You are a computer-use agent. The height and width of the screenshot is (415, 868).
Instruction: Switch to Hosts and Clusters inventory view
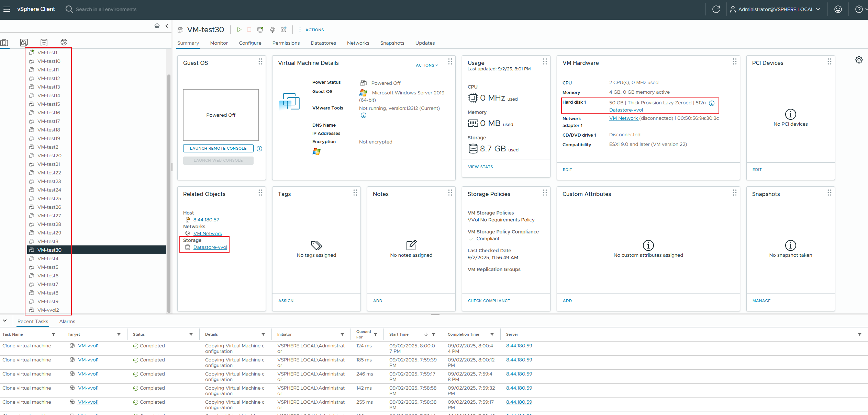click(x=4, y=43)
